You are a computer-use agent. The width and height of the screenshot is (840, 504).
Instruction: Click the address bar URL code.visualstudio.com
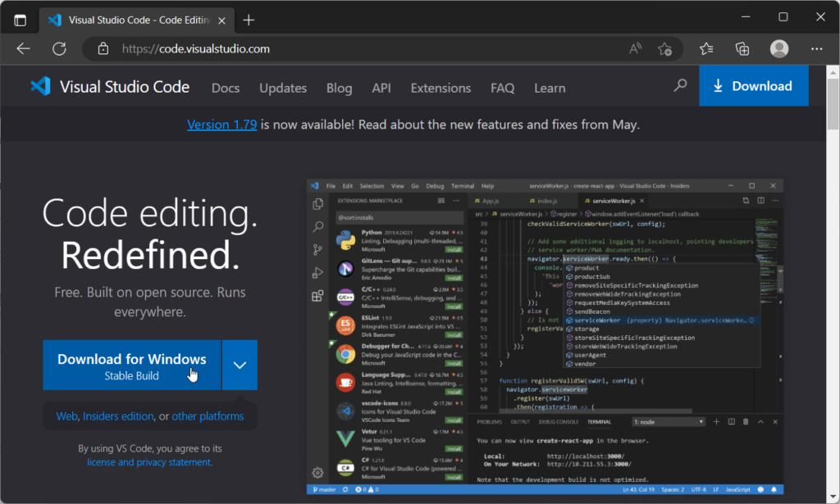coord(195,48)
